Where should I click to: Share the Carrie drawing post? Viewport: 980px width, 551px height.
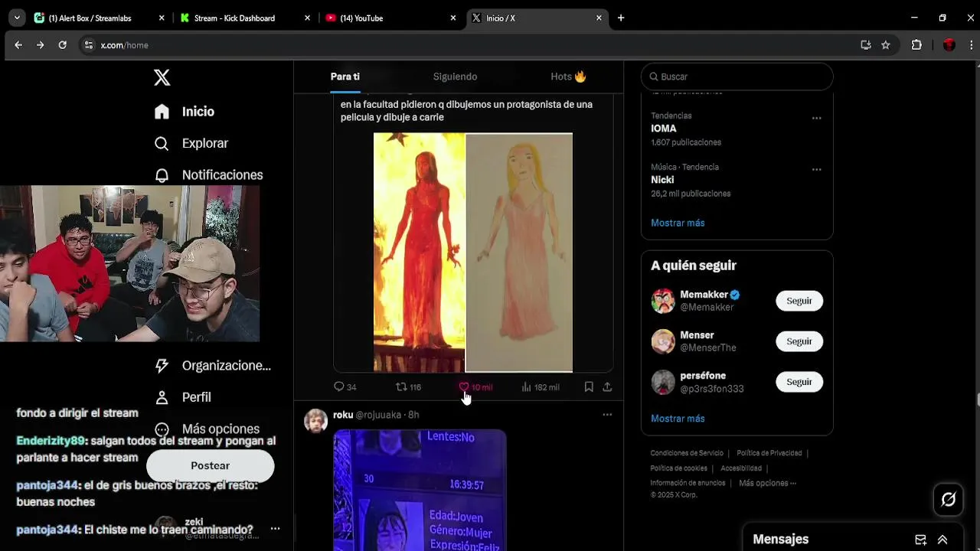(607, 387)
